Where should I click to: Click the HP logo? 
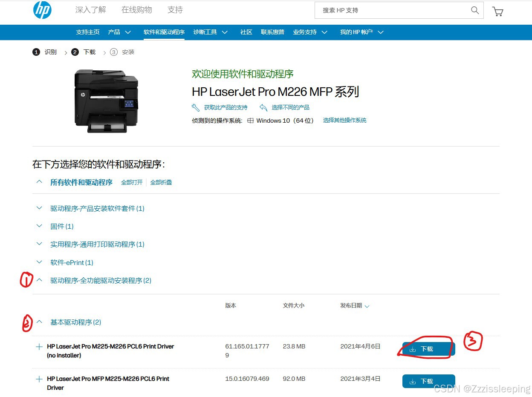(42, 10)
